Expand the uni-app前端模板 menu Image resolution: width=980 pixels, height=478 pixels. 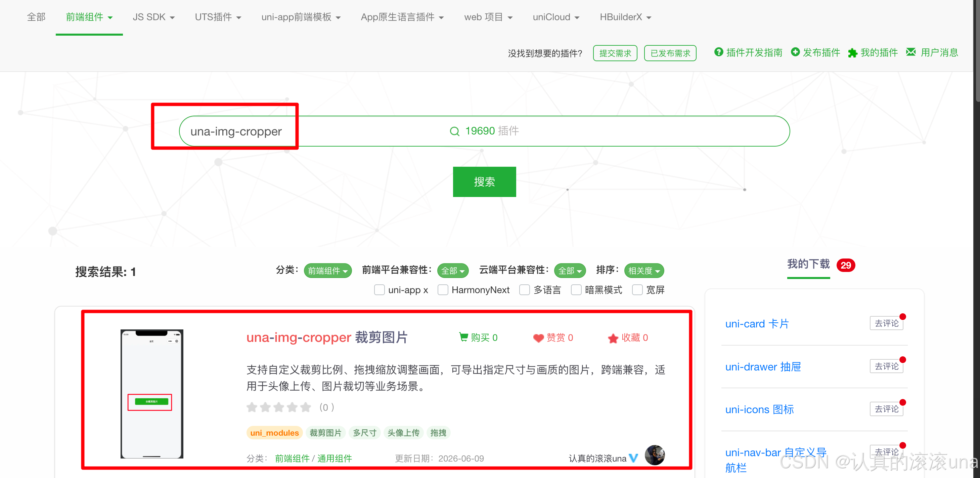click(x=301, y=17)
